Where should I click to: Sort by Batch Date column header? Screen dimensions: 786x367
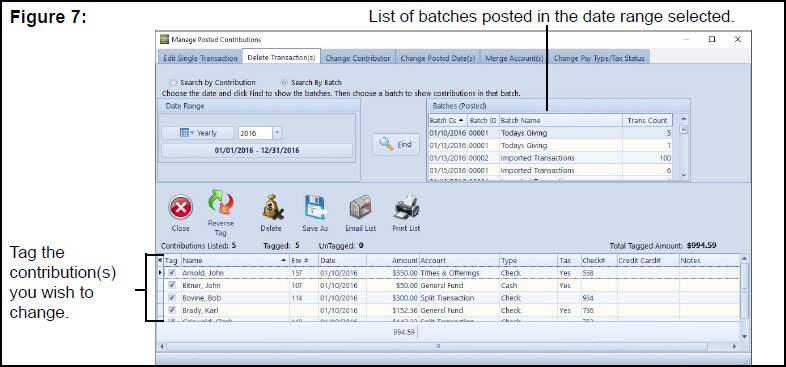coord(447,120)
